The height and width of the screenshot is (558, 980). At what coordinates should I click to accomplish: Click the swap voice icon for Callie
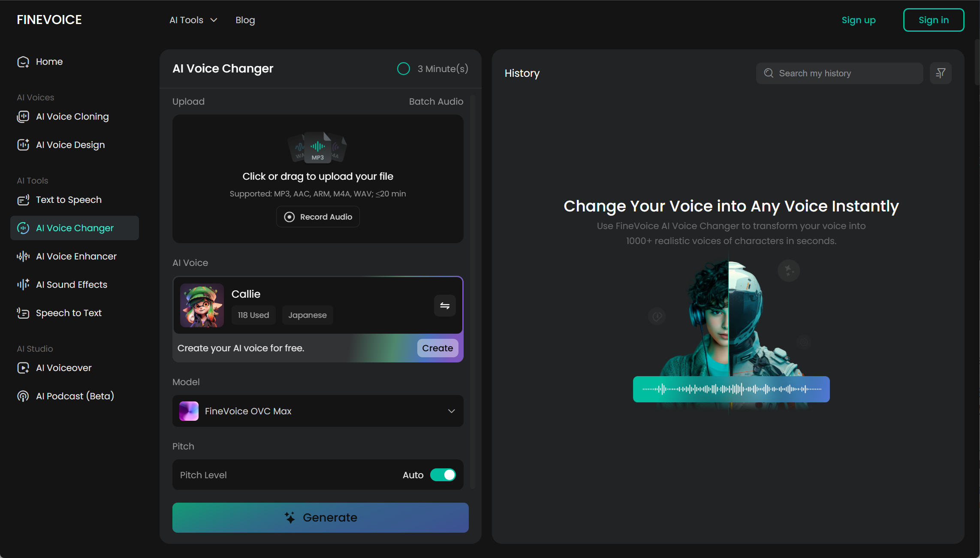click(445, 306)
